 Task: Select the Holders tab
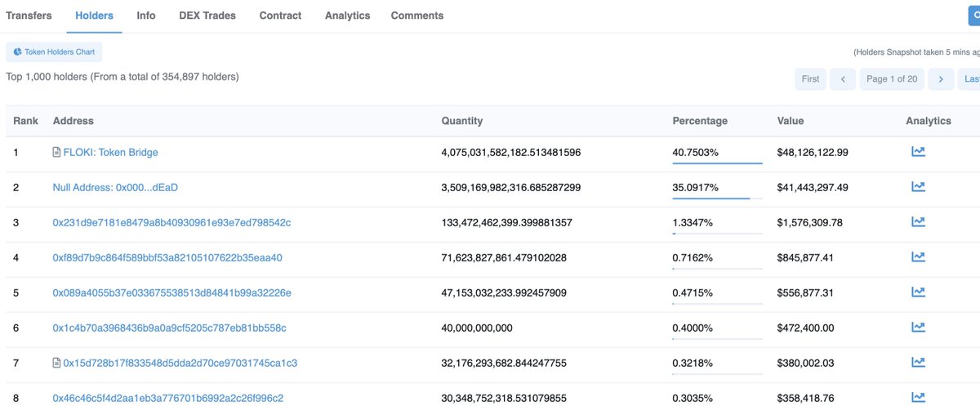point(94,16)
